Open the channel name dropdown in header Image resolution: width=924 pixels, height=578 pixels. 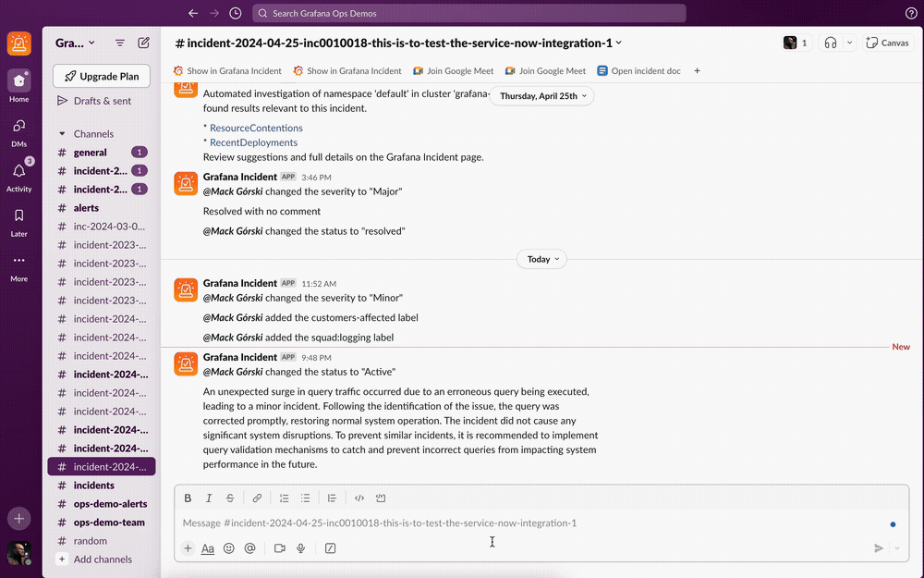[399, 43]
